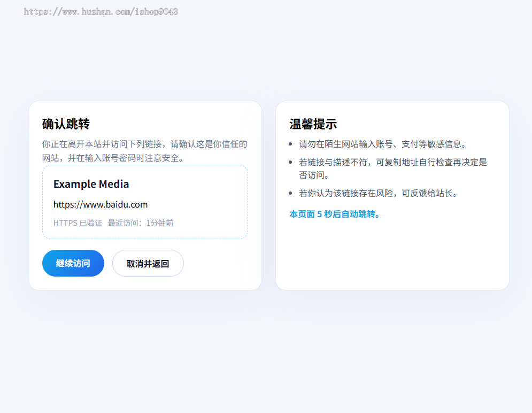Click the tip 若你认为该链接存在风险
Image resolution: width=532 pixels, height=413 pixels.
378,193
